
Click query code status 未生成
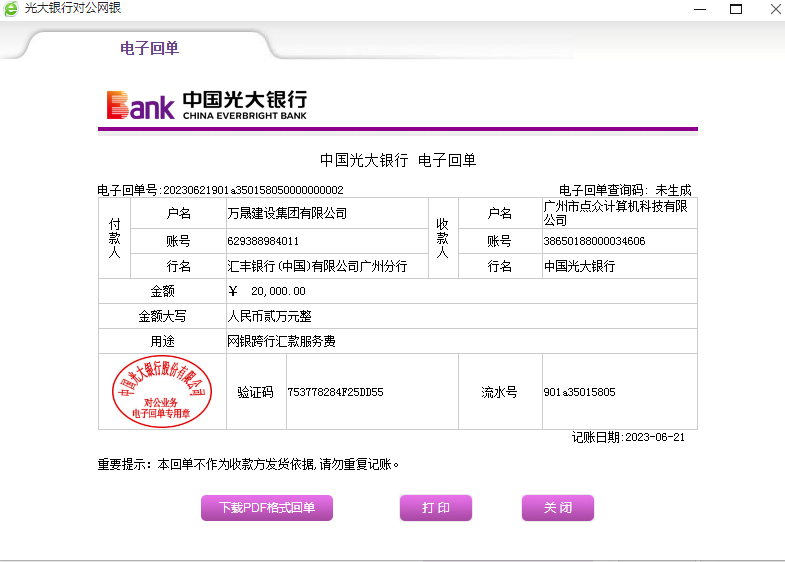click(x=673, y=190)
